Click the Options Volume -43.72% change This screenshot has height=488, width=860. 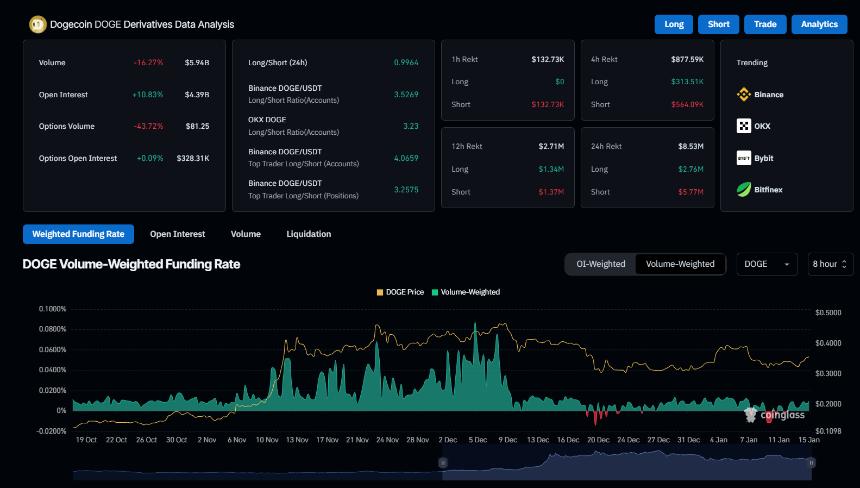pos(148,126)
